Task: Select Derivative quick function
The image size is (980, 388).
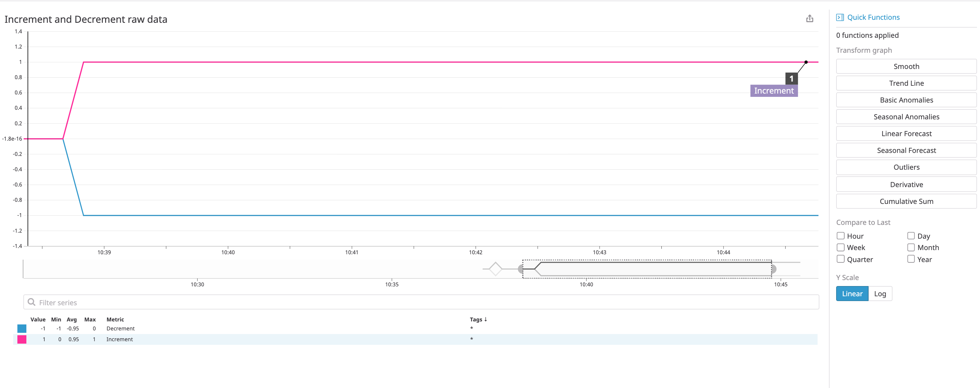Action: [906, 184]
